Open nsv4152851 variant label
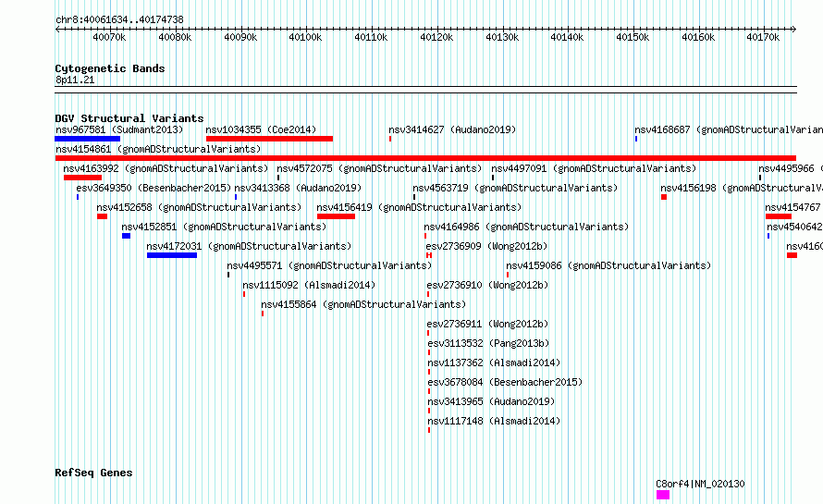823x504 pixels. [x=224, y=227]
